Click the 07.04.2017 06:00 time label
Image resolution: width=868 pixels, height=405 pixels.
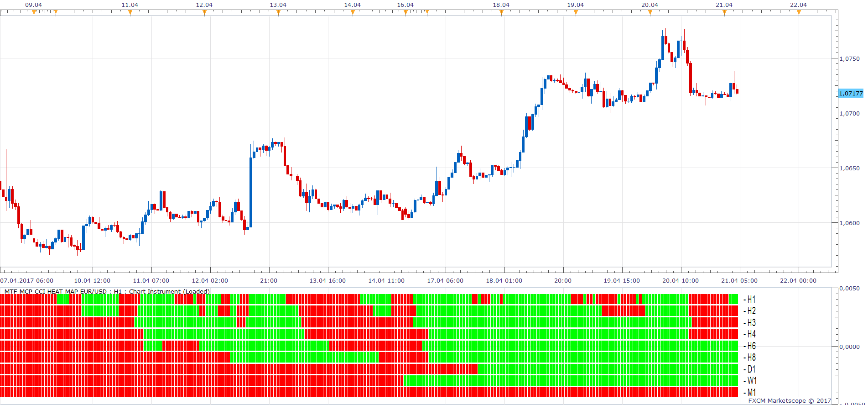tap(27, 280)
